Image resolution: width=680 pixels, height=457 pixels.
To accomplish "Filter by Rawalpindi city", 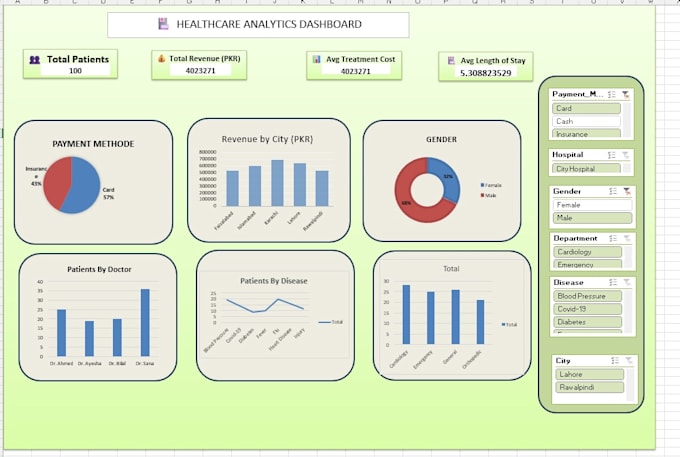I will [589, 387].
